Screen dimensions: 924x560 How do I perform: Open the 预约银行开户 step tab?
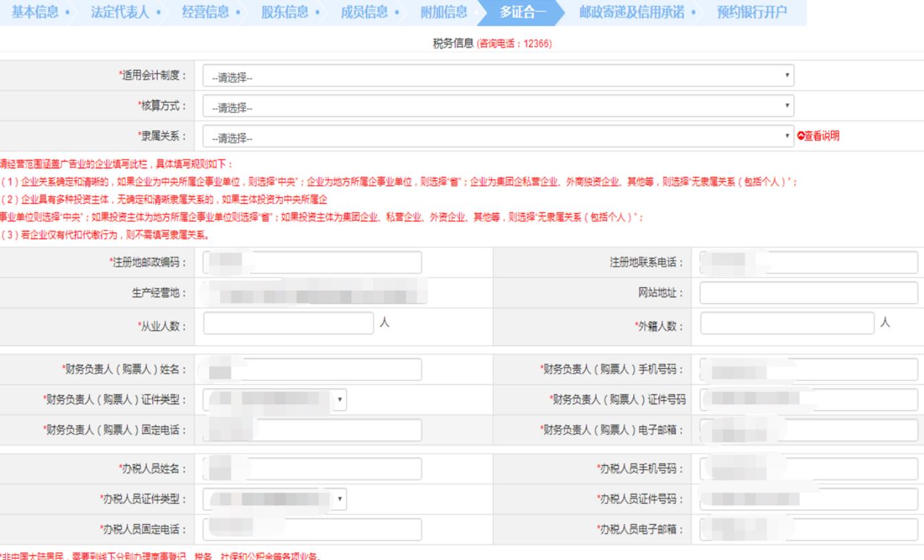click(x=752, y=13)
